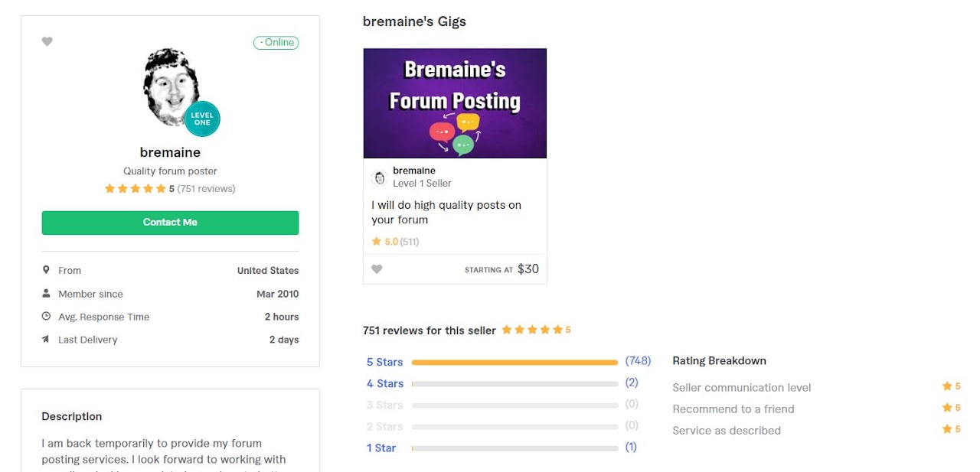Expand 1 Star reviews
This screenshot has width=980, height=472.
pyautogui.click(x=381, y=448)
